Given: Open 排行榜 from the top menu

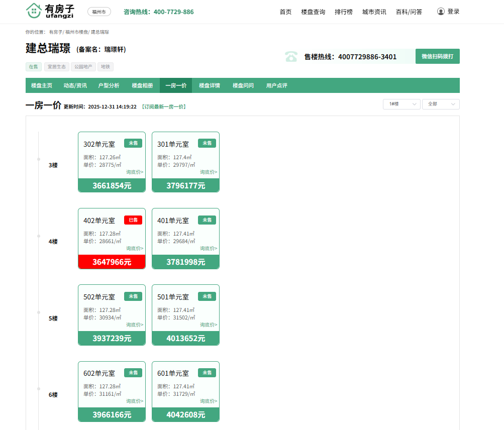Looking at the screenshot, I should pos(344,12).
